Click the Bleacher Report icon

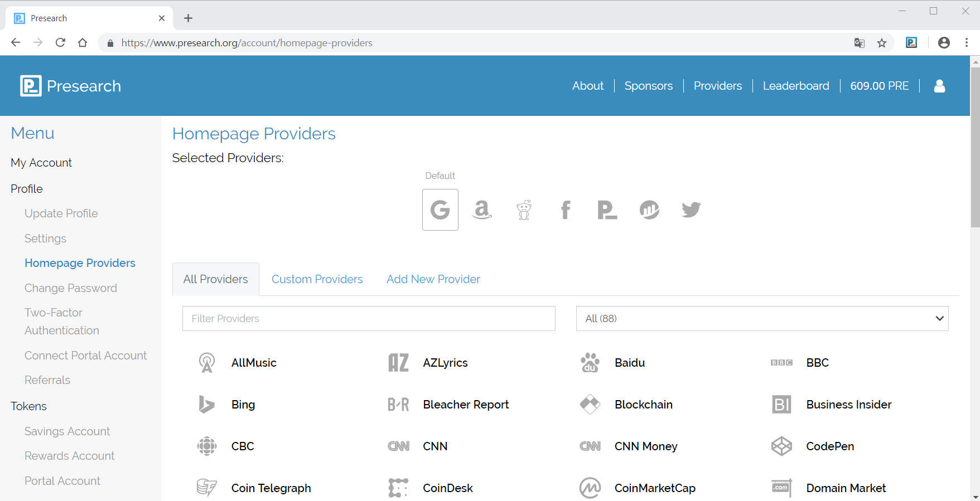point(398,405)
